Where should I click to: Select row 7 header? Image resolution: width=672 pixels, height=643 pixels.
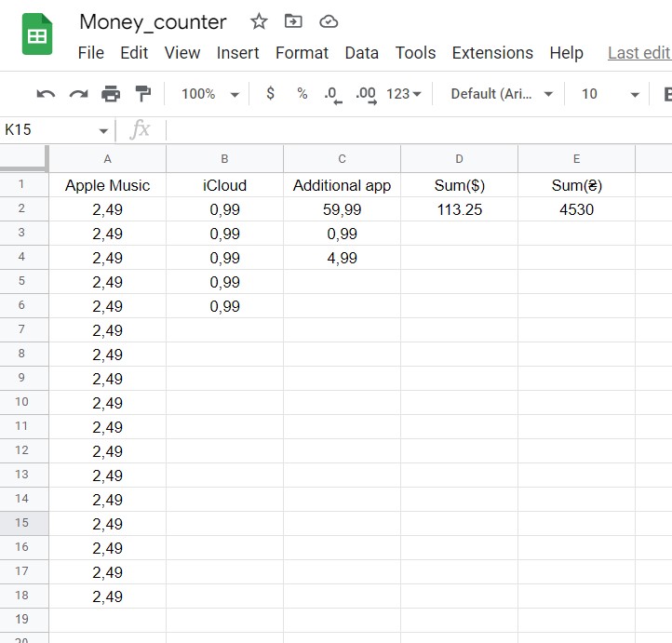pyautogui.click(x=24, y=329)
